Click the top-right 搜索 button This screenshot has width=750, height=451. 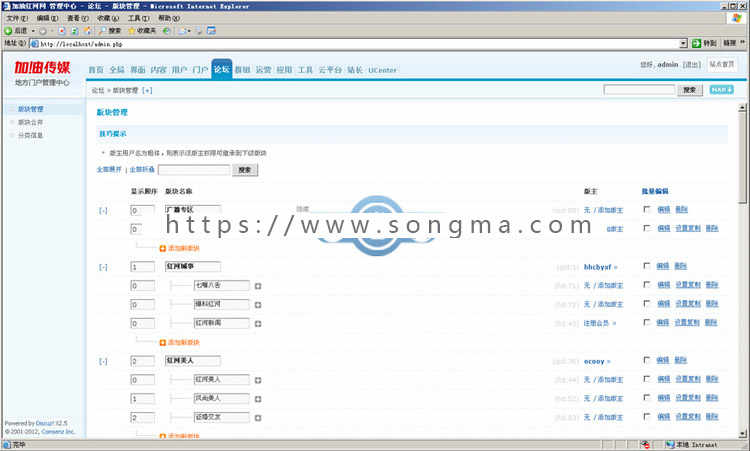click(690, 90)
